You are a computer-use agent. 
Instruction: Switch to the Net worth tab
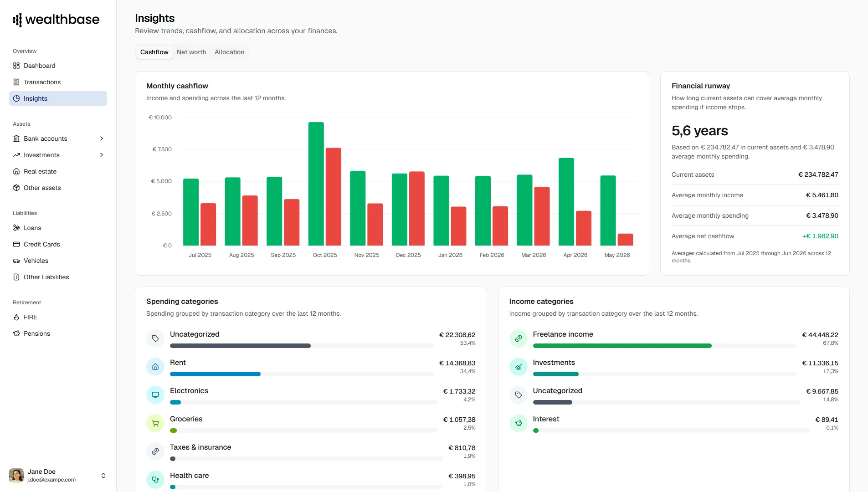pyautogui.click(x=191, y=52)
